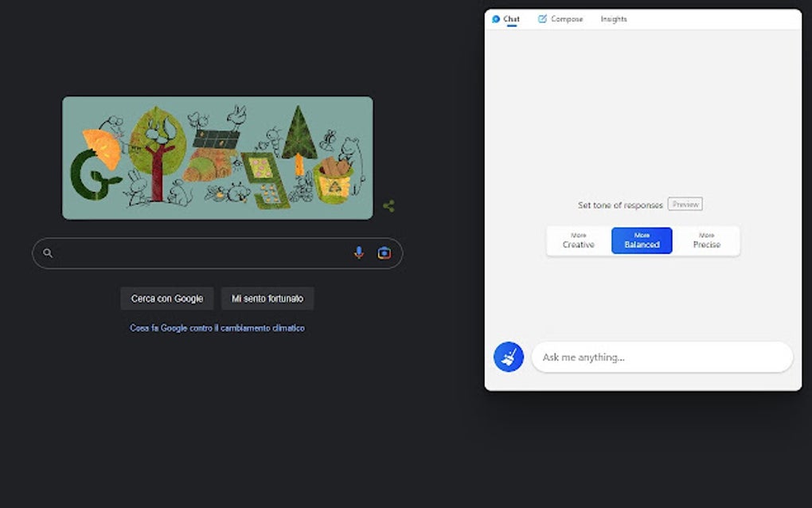Click the Bing logo next to Chat
This screenshot has width=812, height=508.
click(497, 18)
